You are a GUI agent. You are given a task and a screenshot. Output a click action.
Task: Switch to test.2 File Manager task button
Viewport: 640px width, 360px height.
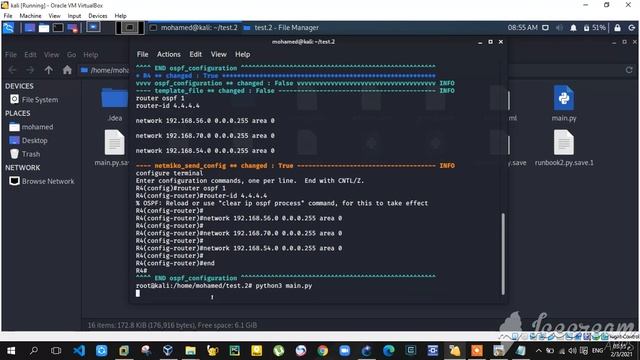pyautogui.click(x=281, y=28)
